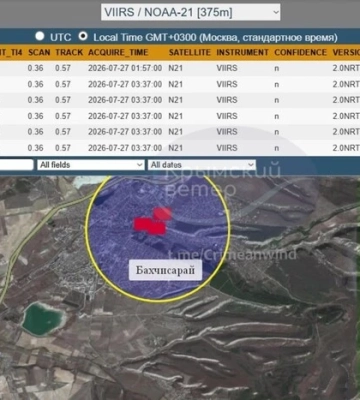The width and height of the screenshot is (360, 400).
Task: Select the row acquired at 01:57:00
Action: coord(180,68)
